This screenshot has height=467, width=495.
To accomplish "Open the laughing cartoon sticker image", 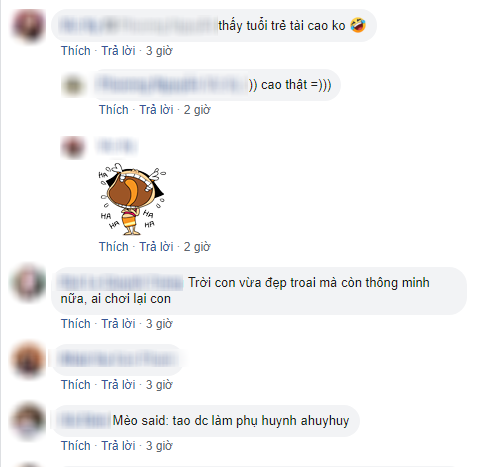I will click(x=132, y=199).
